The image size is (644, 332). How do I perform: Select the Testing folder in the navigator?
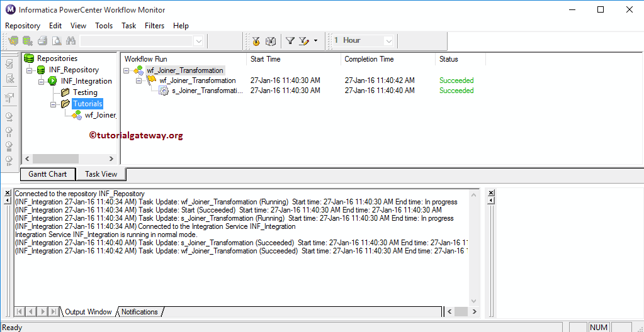pyautogui.click(x=85, y=92)
